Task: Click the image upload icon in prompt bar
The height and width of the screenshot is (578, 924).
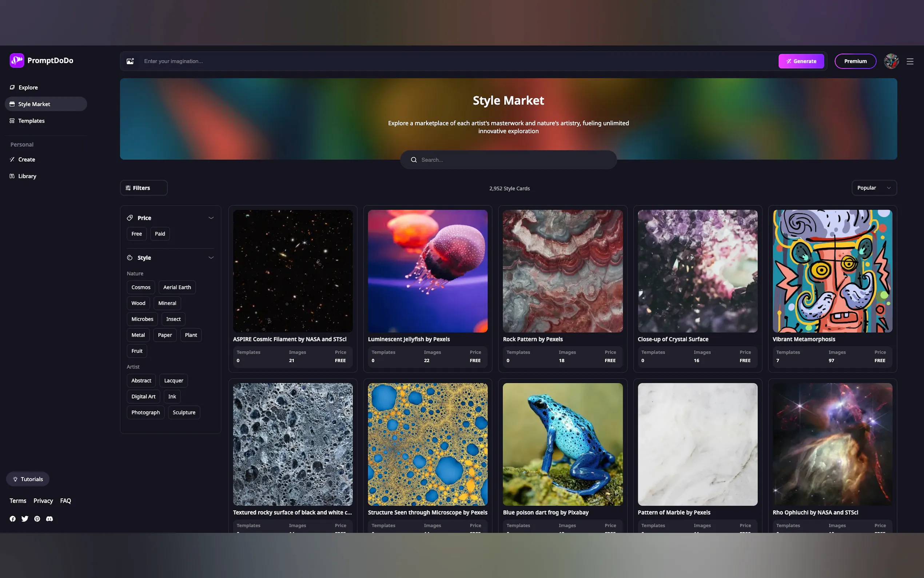Action: pos(130,61)
